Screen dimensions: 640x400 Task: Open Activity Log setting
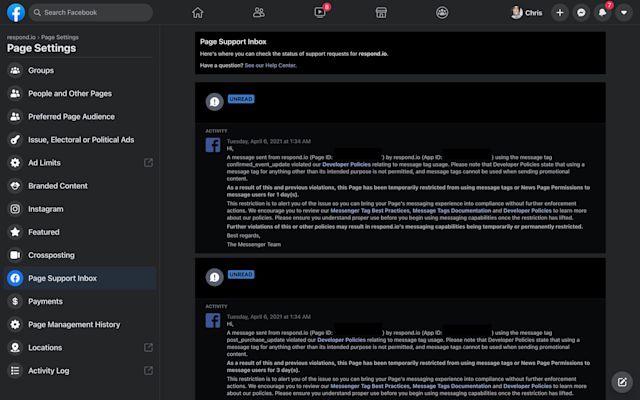[80, 371]
